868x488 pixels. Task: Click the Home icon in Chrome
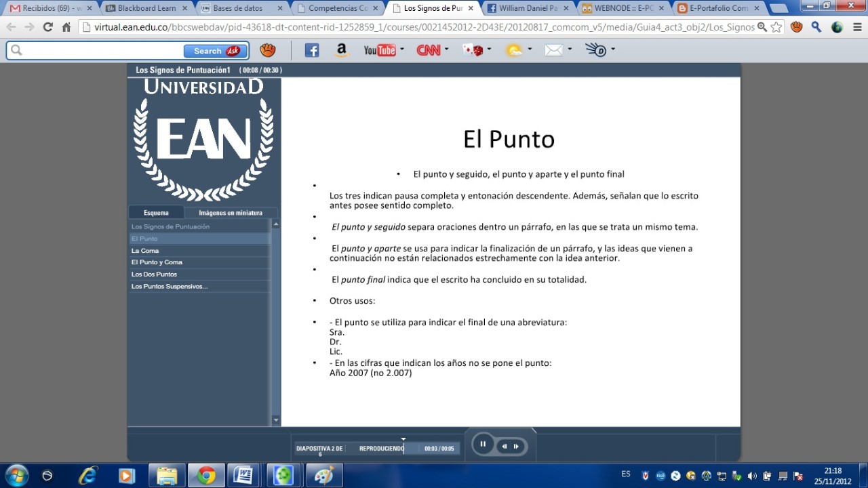coord(66,27)
